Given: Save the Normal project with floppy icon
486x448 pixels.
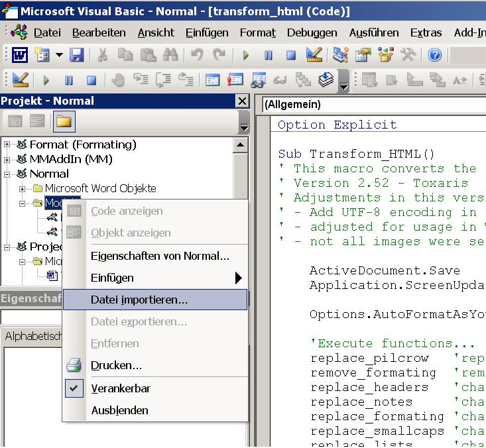Looking at the screenshot, I should coord(77,56).
